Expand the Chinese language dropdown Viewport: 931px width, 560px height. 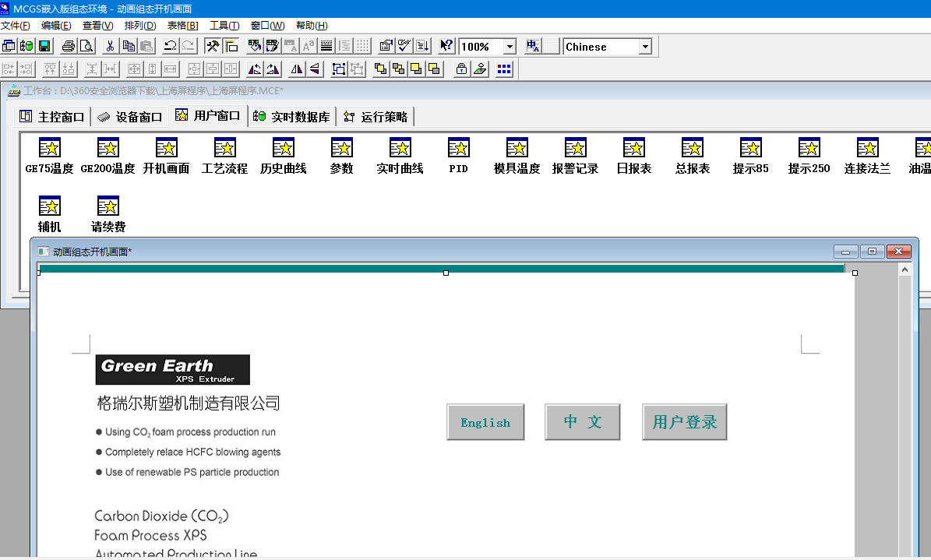click(x=645, y=47)
